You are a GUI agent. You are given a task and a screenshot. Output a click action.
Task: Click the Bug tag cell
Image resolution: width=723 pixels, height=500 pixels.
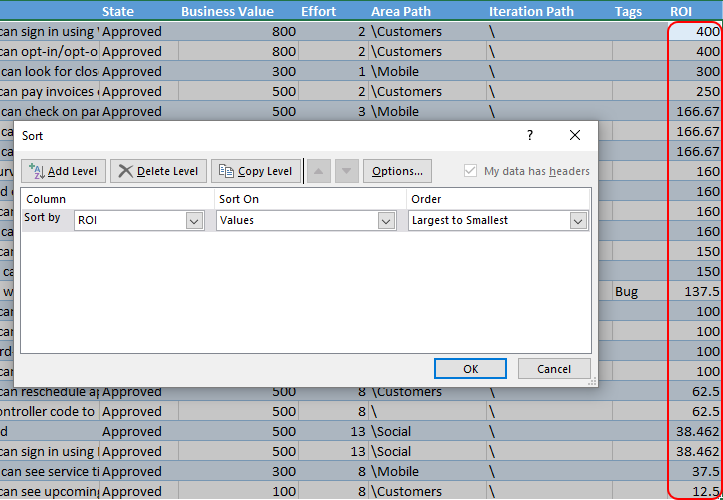click(627, 291)
